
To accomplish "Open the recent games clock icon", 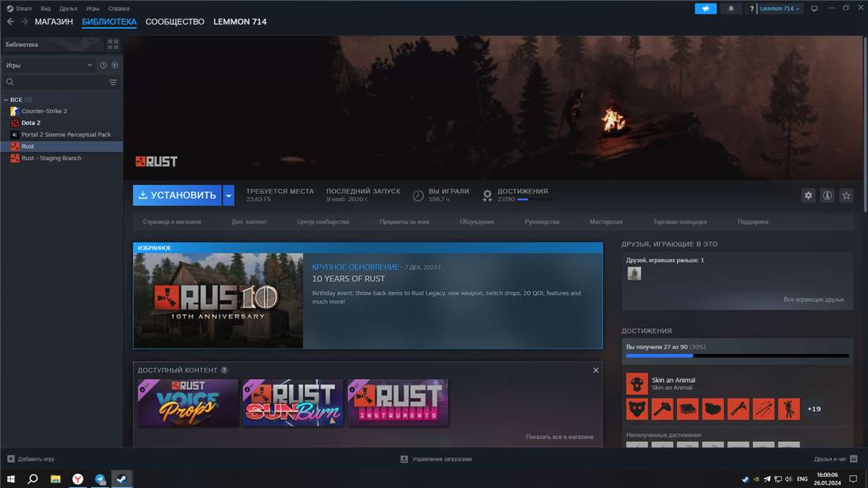I will (103, 64).
